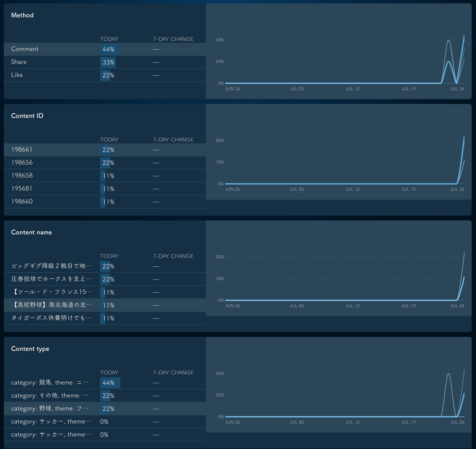Select Content ID 198658 row

click(105, 176)
